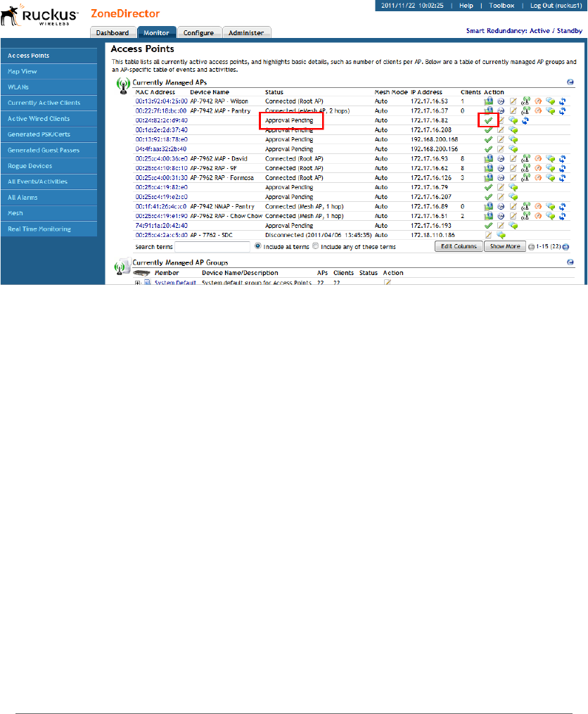The image size is (588, 714).
Task: Open Generated Guest Passes in sidebar
Action: pyautogui.click(x=49, y=151)
